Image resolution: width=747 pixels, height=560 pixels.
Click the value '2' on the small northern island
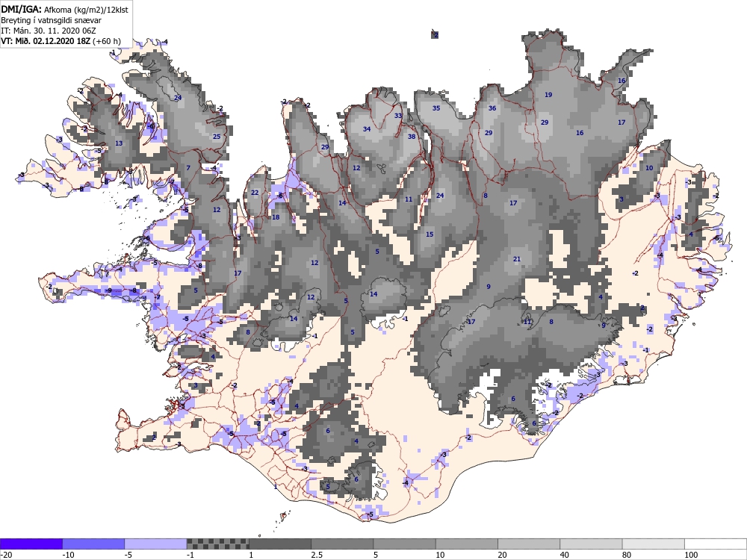click(x=436, y=35)
